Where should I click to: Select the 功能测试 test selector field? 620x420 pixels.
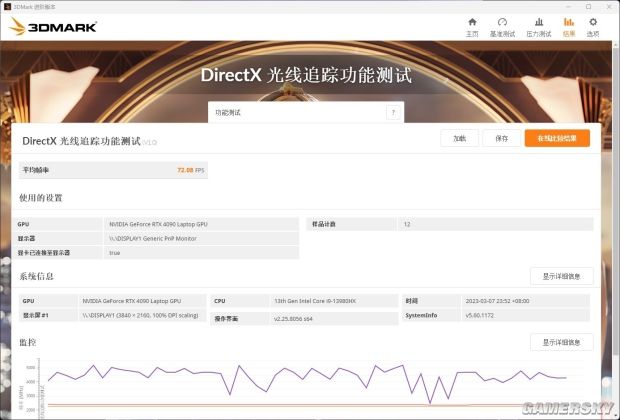point(306,113)
